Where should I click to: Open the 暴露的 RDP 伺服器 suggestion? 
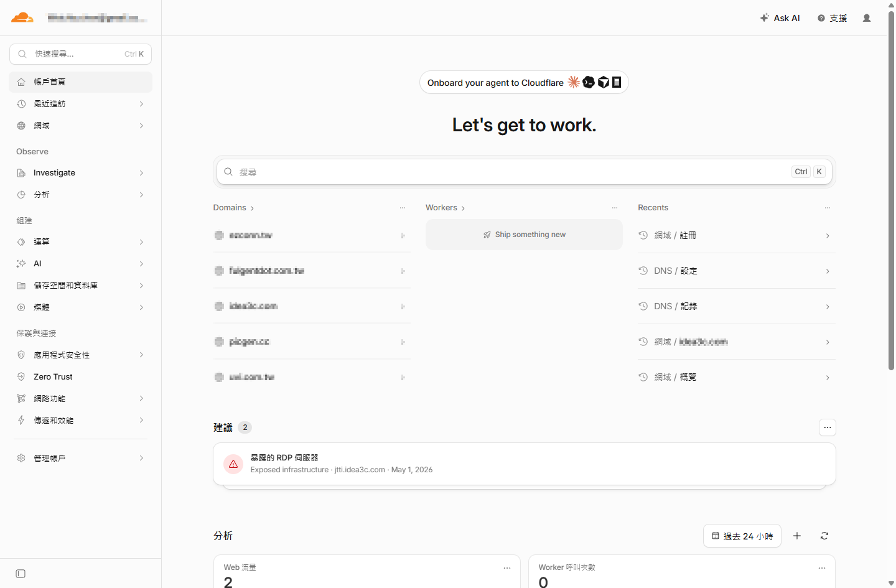click(524, 464)
